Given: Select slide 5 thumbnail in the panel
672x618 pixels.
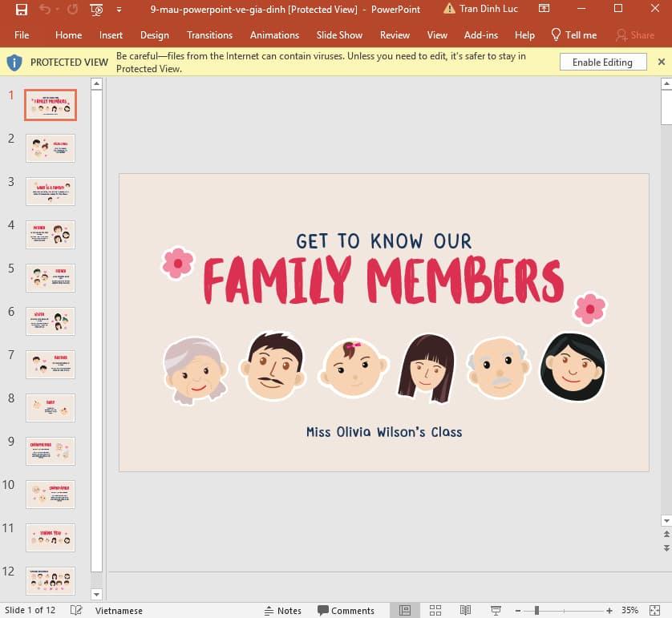Looking at the screenshot, I should coord(50,277).
